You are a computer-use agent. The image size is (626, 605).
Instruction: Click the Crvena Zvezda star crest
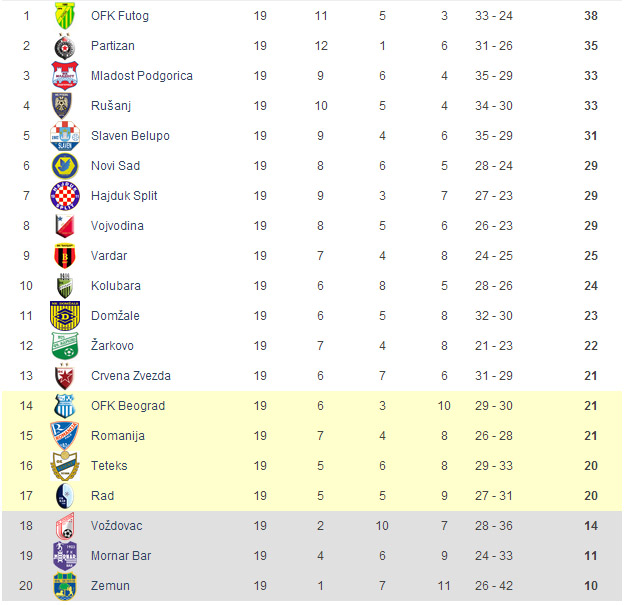click(x=65, y=376)
